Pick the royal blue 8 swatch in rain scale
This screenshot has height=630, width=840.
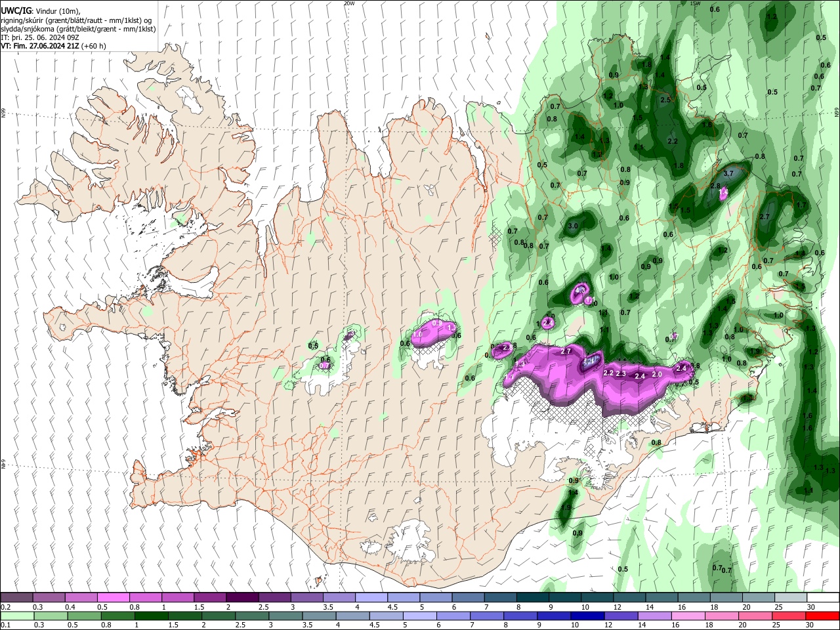pyautogui.click(x=520, y=616)
